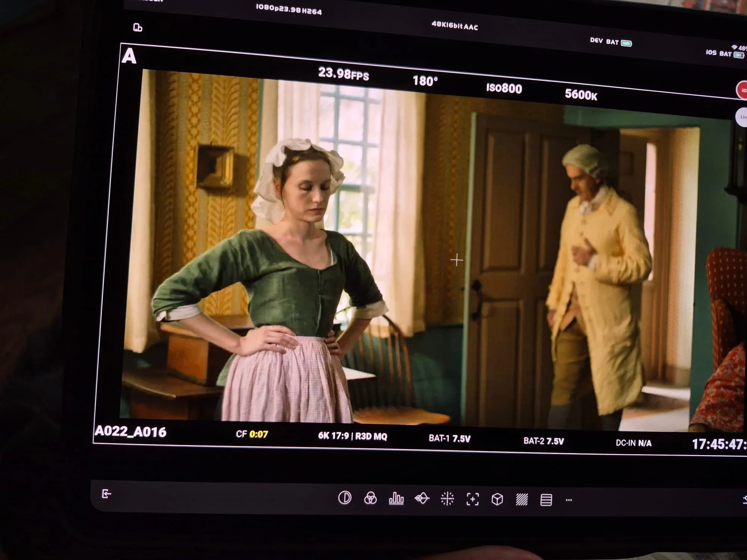The width and height of the screenshot is (747, 560).
Task: Toggle the crosshair center marker icon
Action: pos(447,499)
